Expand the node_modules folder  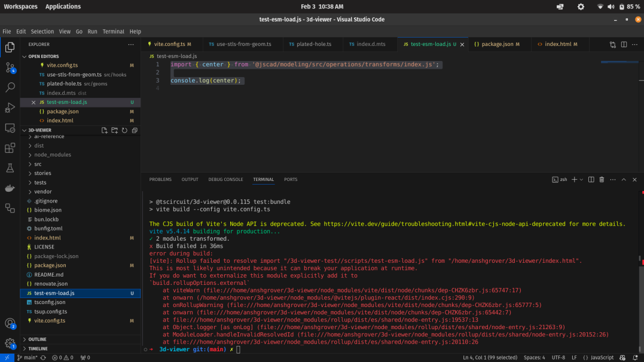click(x=52, y=155)
